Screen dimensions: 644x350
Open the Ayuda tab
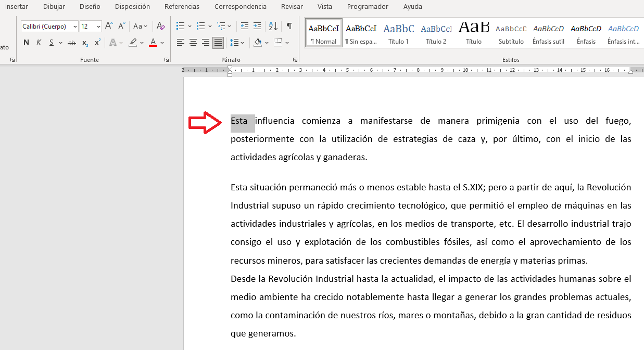413,7
